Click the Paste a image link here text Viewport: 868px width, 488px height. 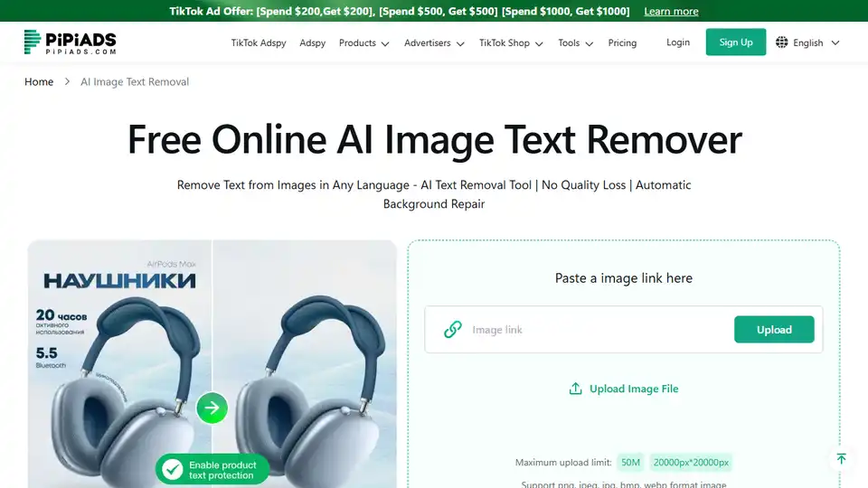tap(624, 277)
